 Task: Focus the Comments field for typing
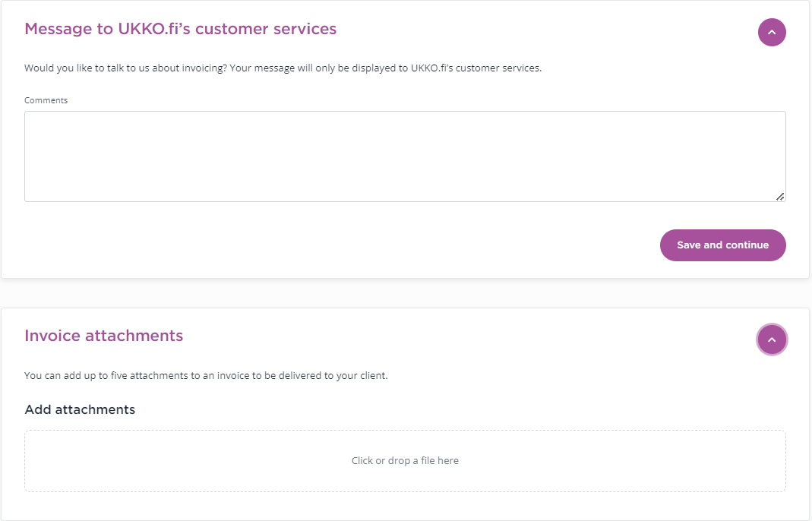click(405, 156)
